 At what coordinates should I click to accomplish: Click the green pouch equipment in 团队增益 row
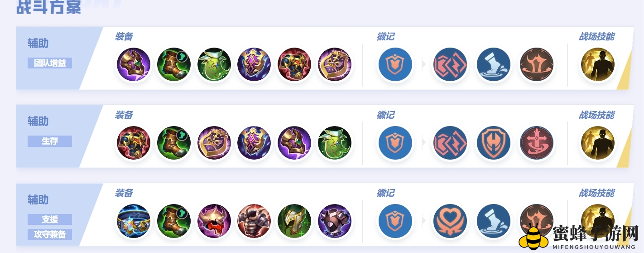click(x=214, y=64)
